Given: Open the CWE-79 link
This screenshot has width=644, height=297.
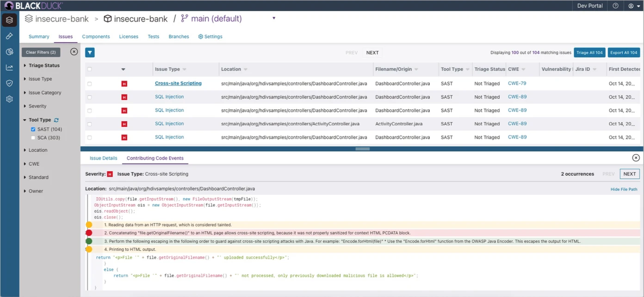Looking at the screenshot, I should click(517, 84).
